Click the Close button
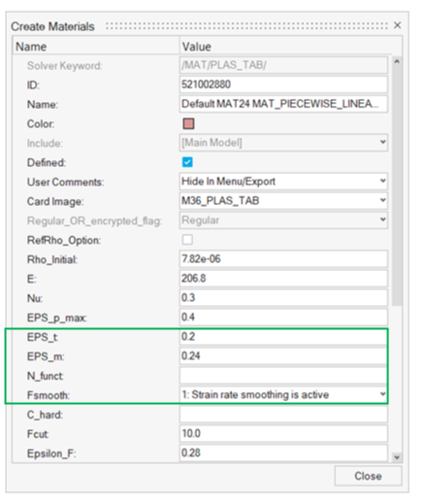426x504 pixels. click(368, 476)
